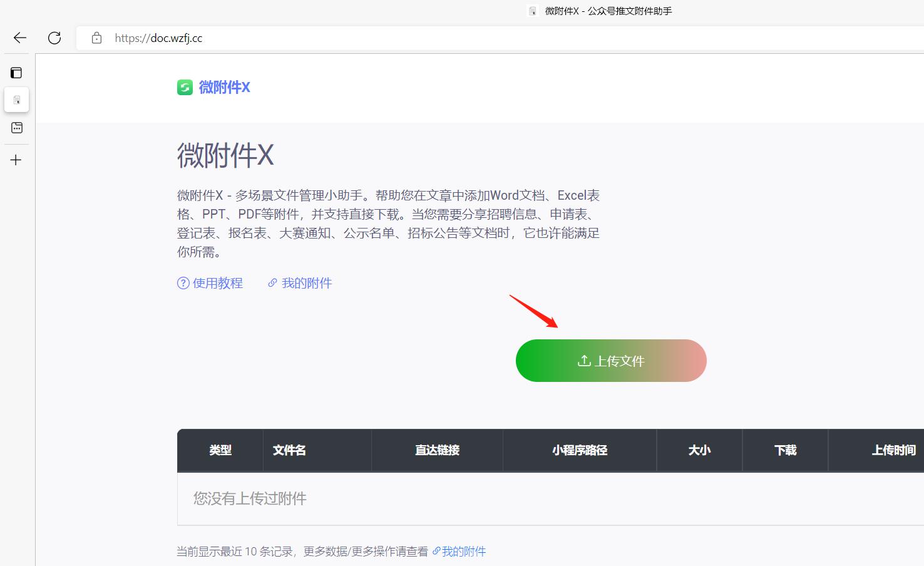
Task: Refresh the current page
Action: (x=54, y=38)
